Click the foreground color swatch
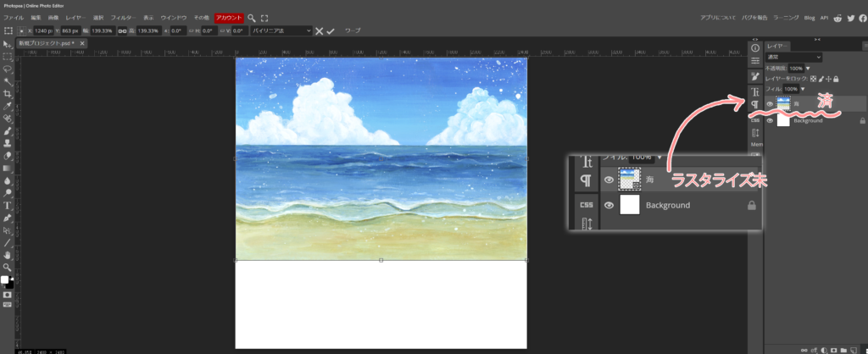This screenshot has height=354, width=868. click(x=5, y=279)
